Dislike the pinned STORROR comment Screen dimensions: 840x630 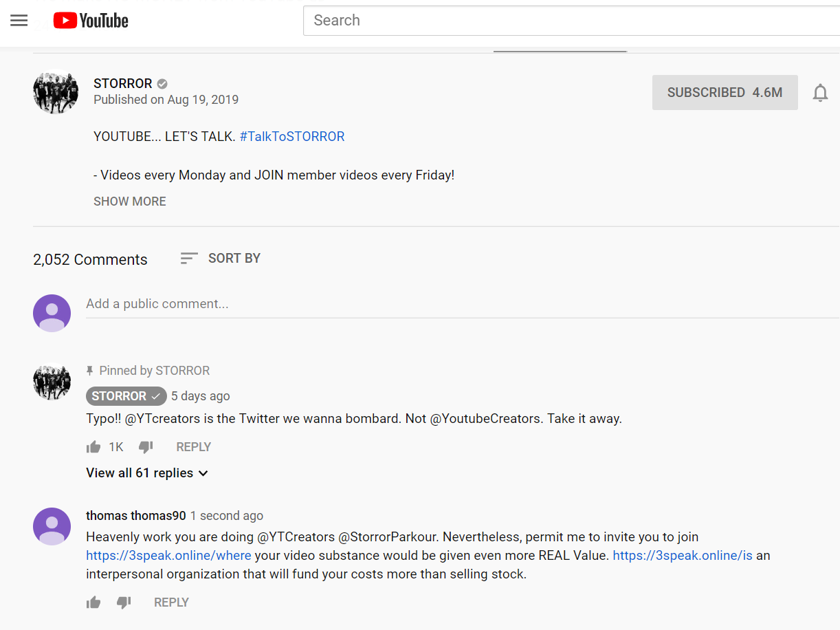pyautogui.click(x=146, y=447)
